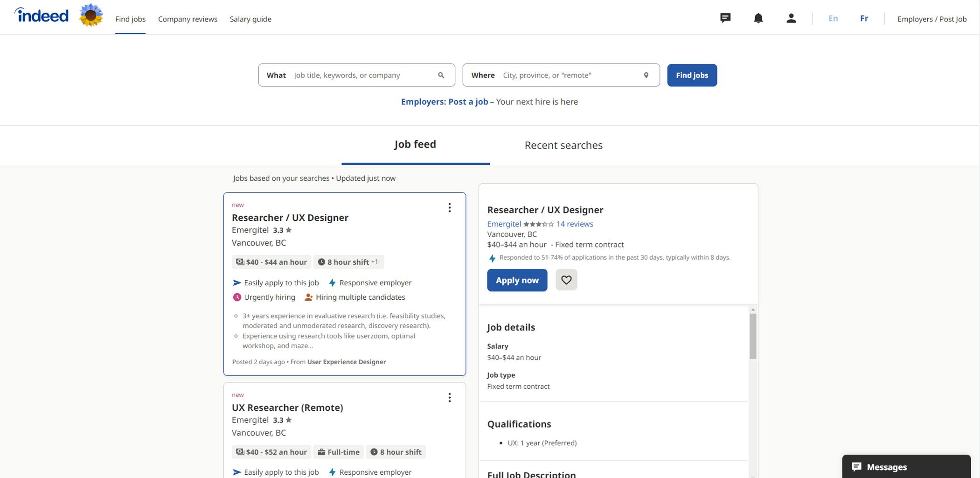Expand the Messages panel
Screen dimensions: 980x478
[x=906, y=466]
